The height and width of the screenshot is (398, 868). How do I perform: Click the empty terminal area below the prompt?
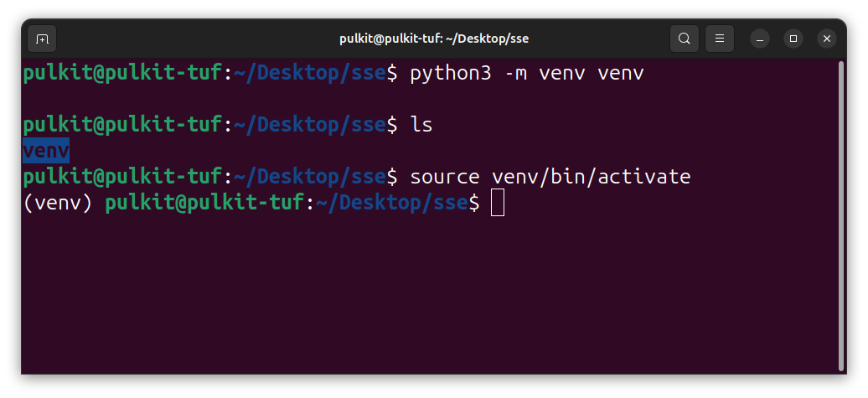419,302
